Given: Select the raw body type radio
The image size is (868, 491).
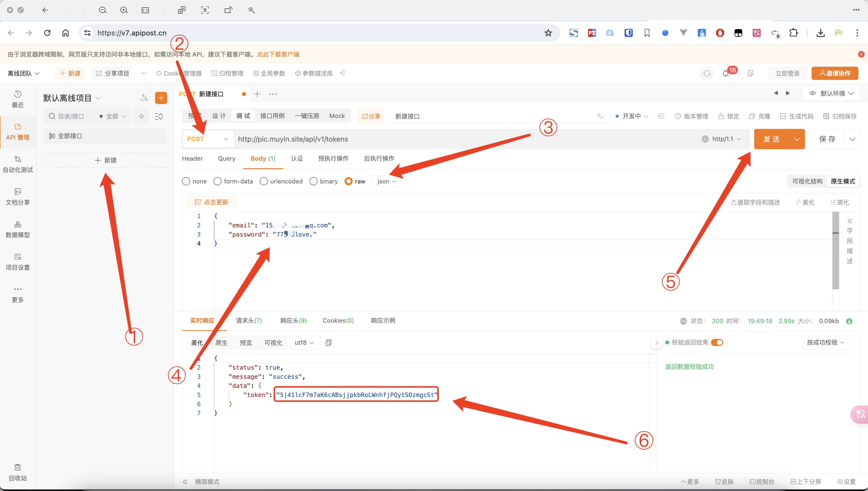Looking at the screenshot, I should [x=348, y=181].
